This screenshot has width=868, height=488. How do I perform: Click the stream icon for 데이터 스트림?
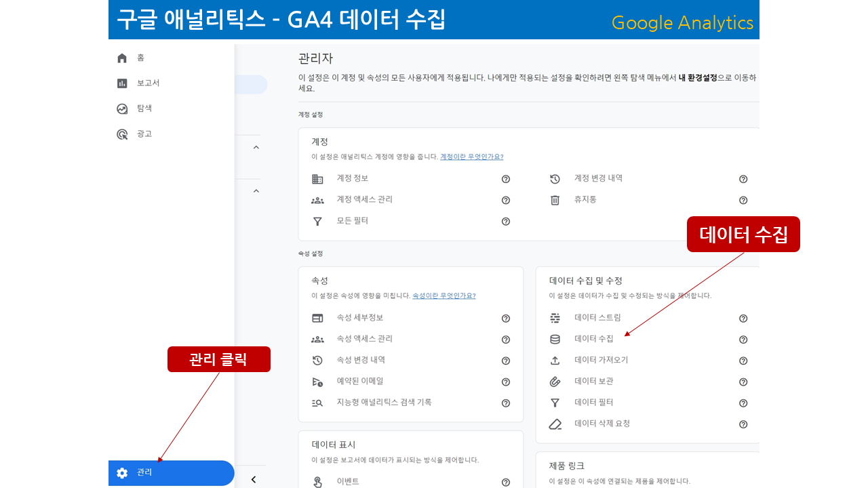pos(555,318)
